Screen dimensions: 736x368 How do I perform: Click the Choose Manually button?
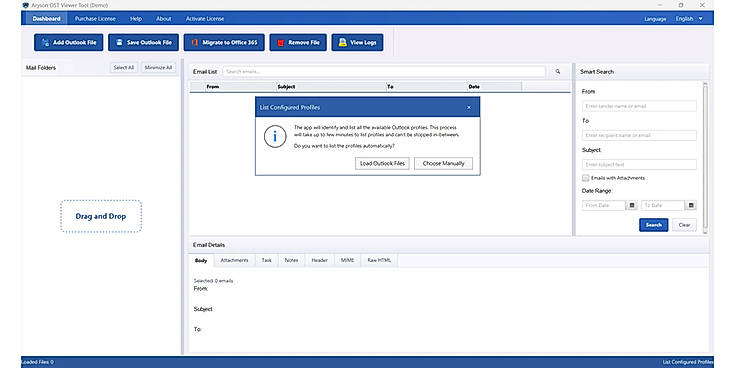[444, 163]
